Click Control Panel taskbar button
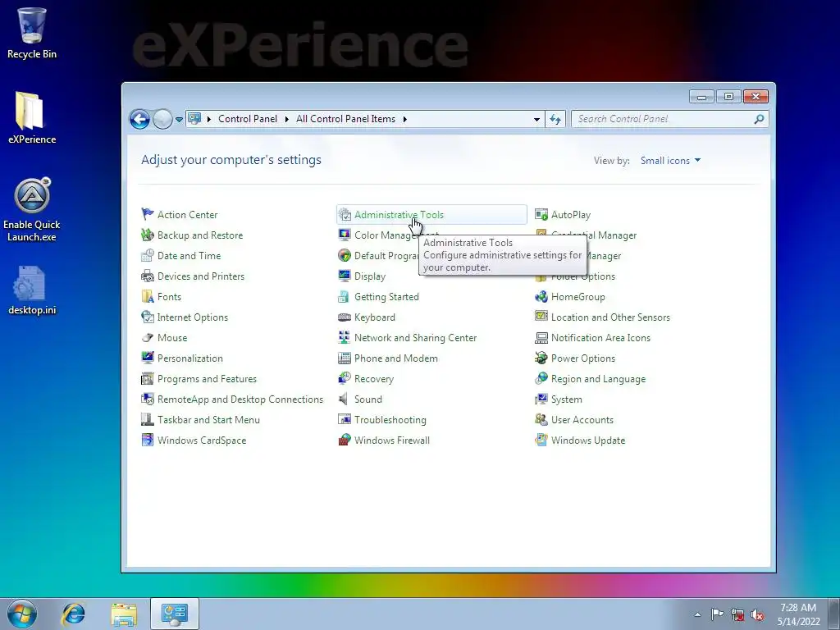This screenshot has height=630, width=840. (x=174, y=614)
